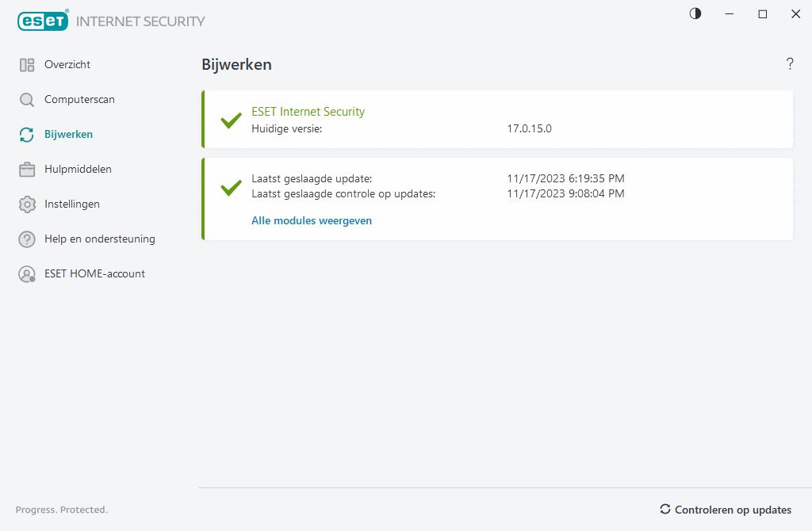Open the ESET HOME-account section

94,274
